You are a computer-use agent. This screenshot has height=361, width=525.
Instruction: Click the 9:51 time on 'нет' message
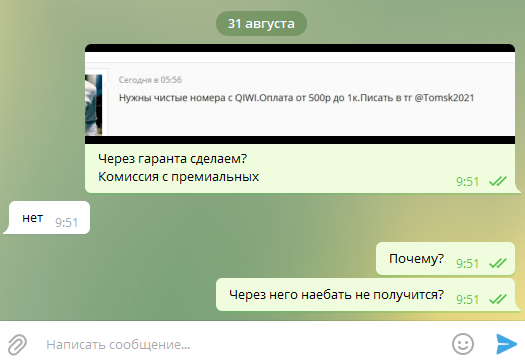66,222
